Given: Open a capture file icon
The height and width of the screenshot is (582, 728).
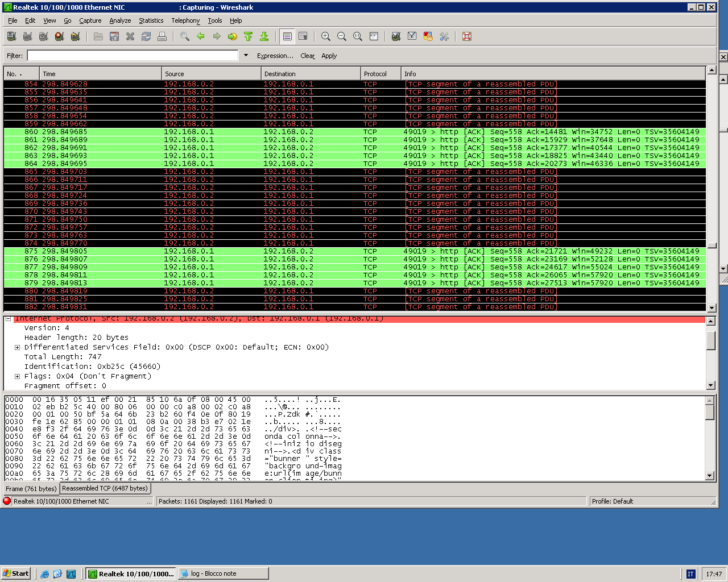Looking at the screenshot, I should click(98, 36).
